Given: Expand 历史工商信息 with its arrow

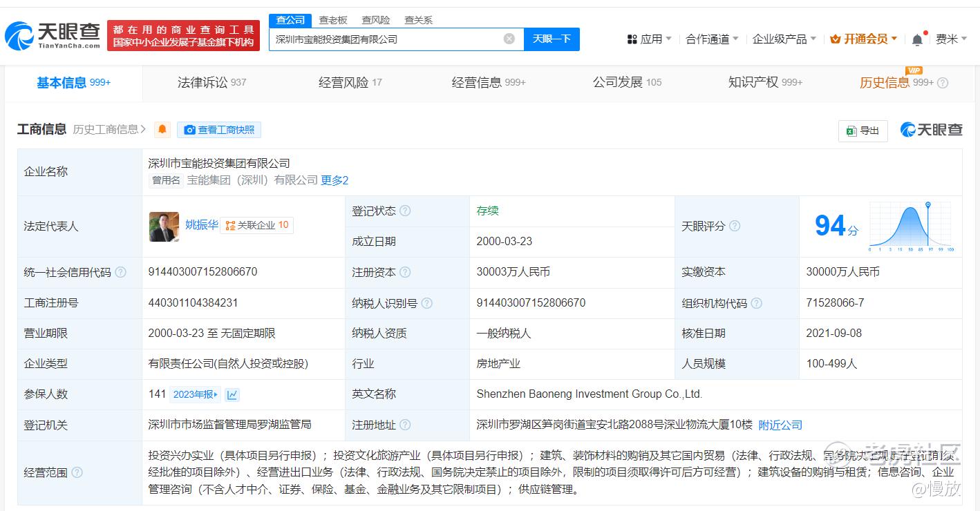Looking at the screenshot, I should [x=110, y=129].
